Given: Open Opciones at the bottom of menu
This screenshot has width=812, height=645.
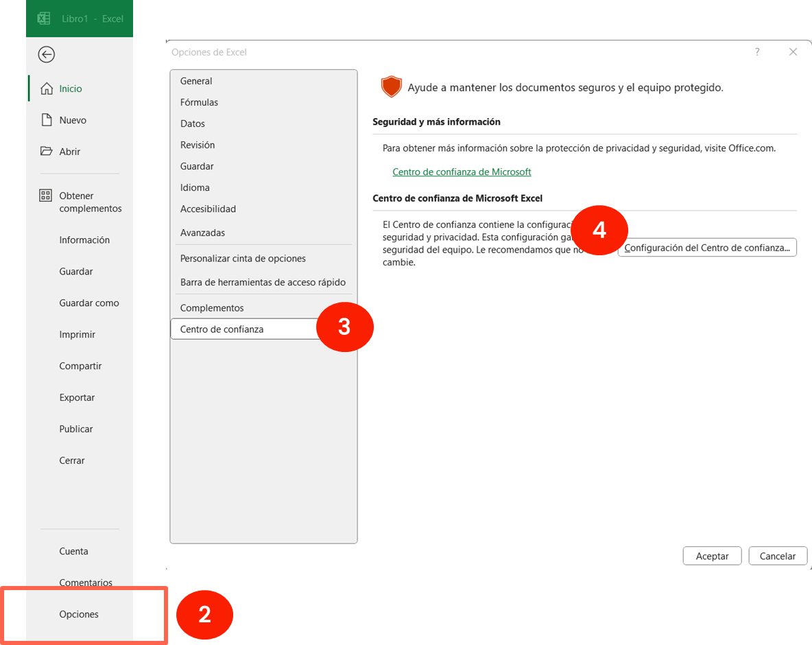Looking at the screenshot, I should [79, 614].
